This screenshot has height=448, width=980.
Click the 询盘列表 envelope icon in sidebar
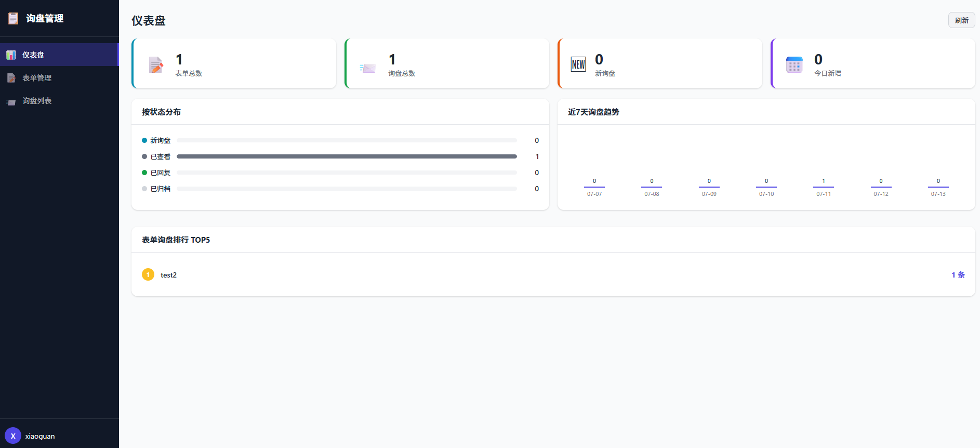click(x=11, y=102)
